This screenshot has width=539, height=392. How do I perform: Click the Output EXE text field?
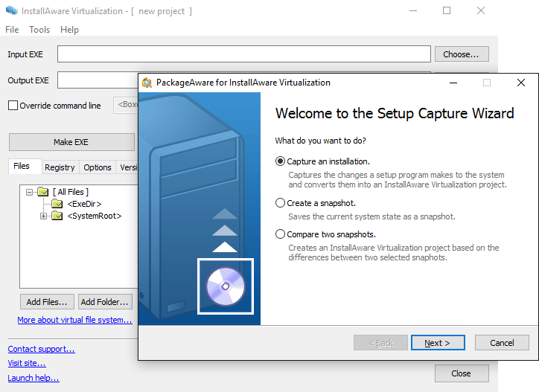[98, 80]
